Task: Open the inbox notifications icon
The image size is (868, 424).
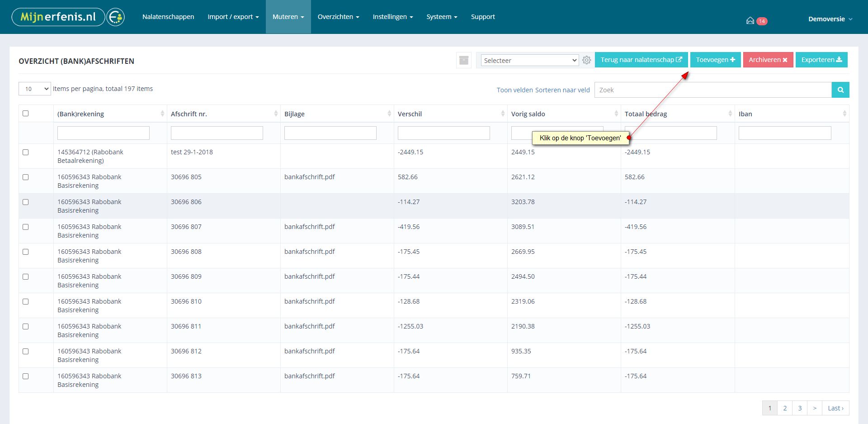Action: coord(750,21)
